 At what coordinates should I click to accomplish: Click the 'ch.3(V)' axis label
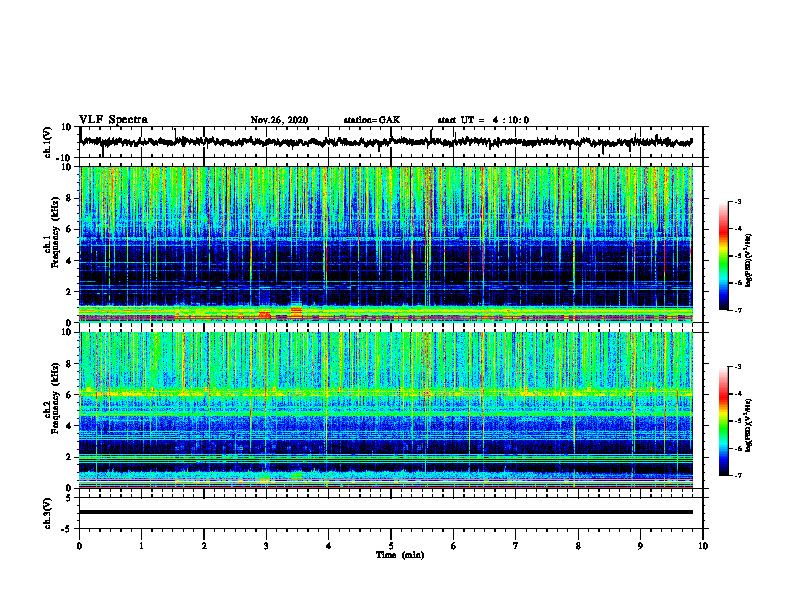coord(48,513)
